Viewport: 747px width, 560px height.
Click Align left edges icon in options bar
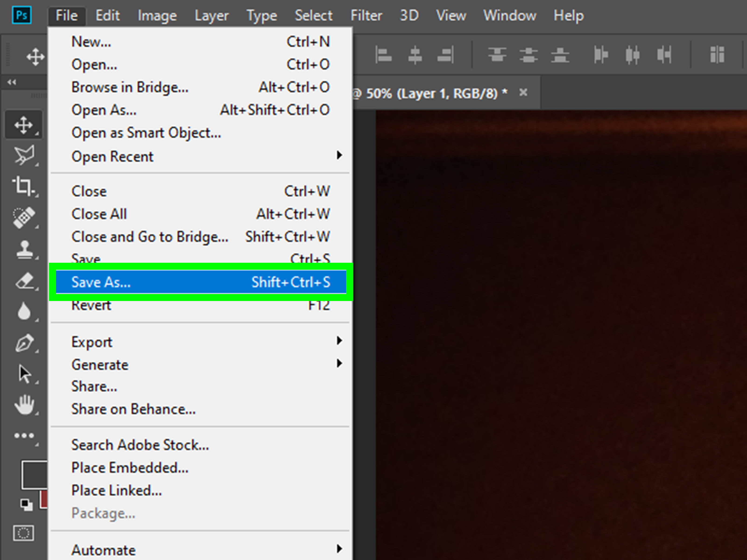(384, 55)
